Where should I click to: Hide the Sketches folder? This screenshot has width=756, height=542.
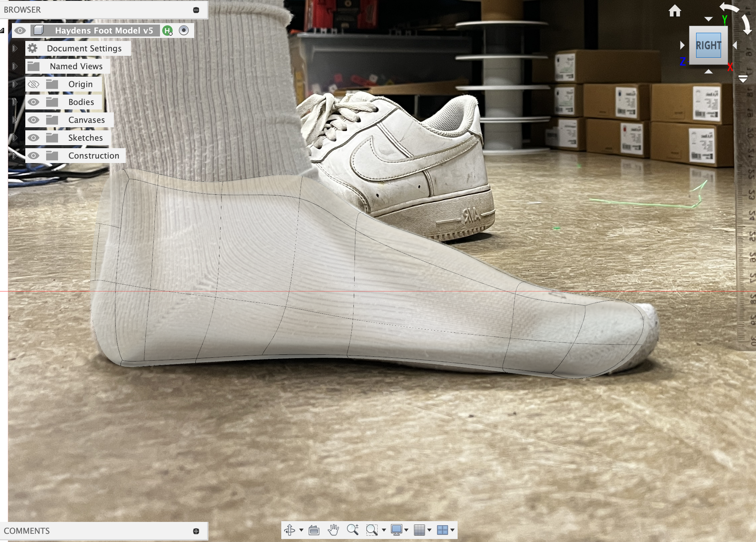click(33, 138)
